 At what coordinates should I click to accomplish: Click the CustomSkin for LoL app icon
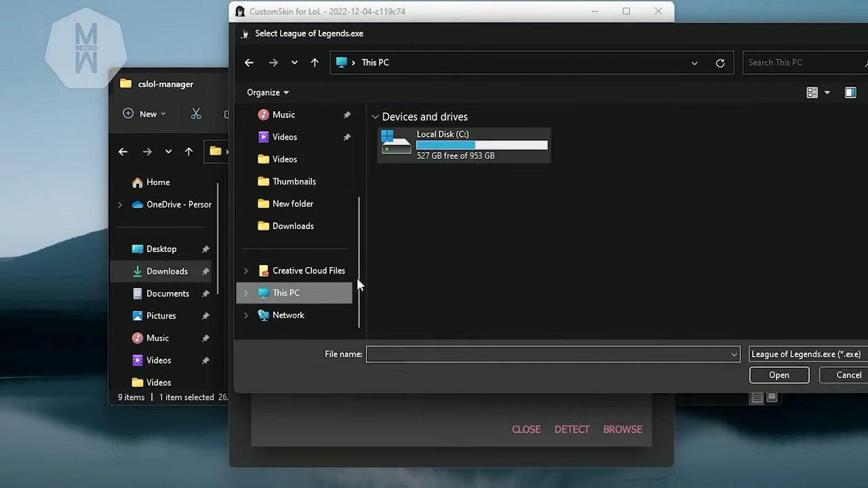(x=239, y=12)
